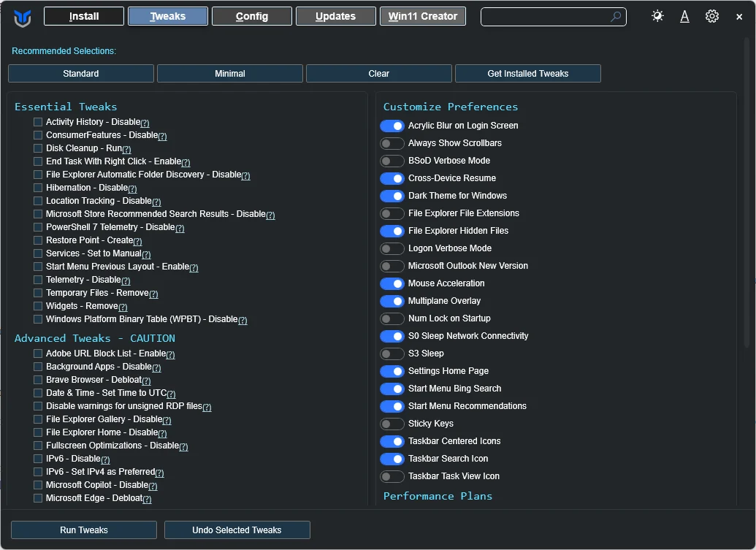
Task: Turn off Acrylic Blur on Login Screen
Action: click(392, 126)
